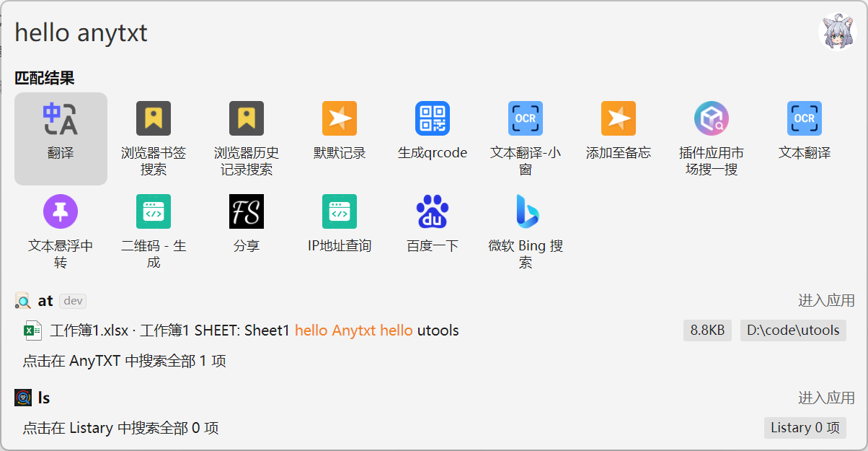Click the 'hello anytxt' search input
Viewport: 868px width, 451px height.
click(411, 32)
